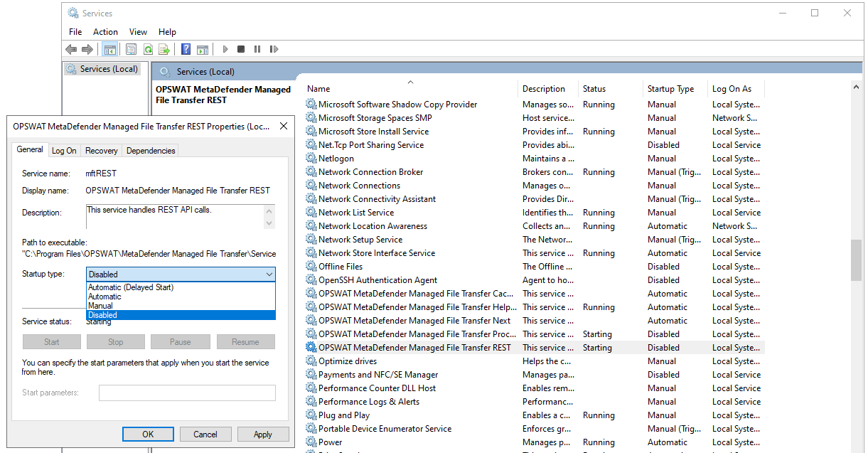Click the OK button in the dialog

[x=148, y=435]
